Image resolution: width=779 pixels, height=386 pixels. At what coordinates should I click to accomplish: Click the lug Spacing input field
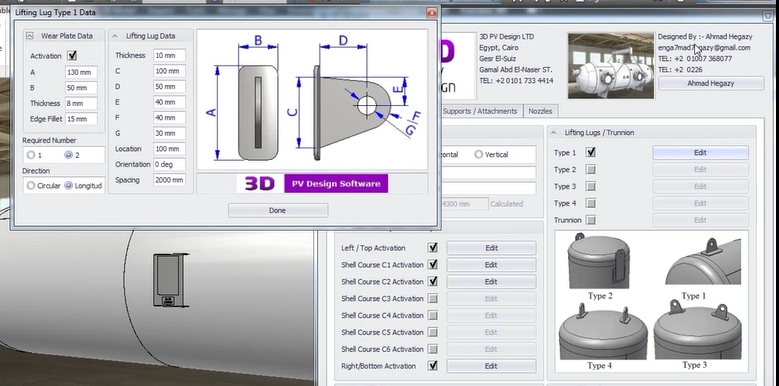click(x=169, y=180)
